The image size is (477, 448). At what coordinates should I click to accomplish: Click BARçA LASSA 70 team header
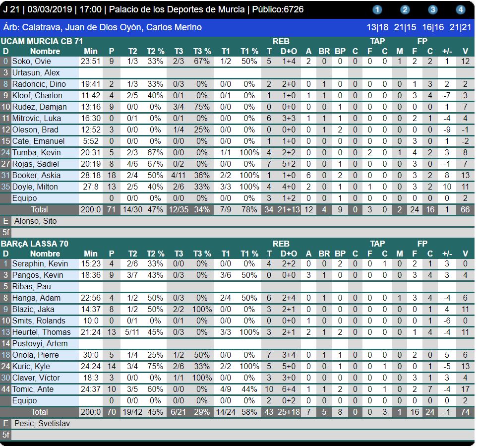tap(35, 244)
